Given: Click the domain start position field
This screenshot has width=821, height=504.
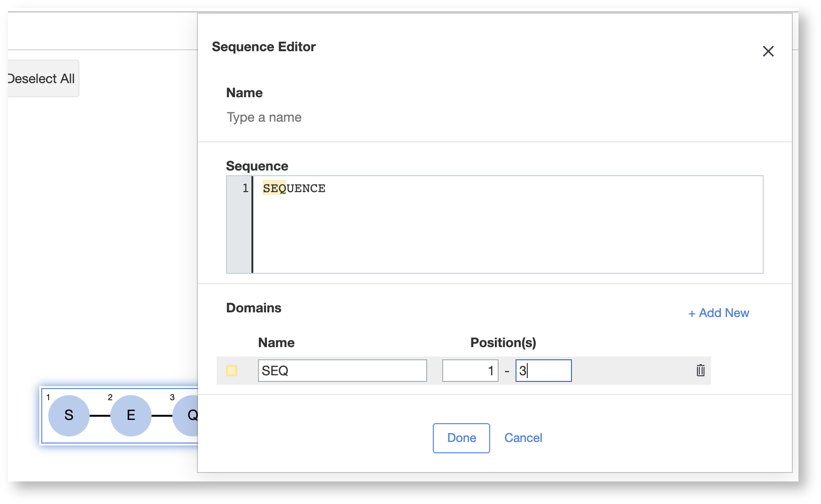Looking at the screenshot, I should (470, 371).
